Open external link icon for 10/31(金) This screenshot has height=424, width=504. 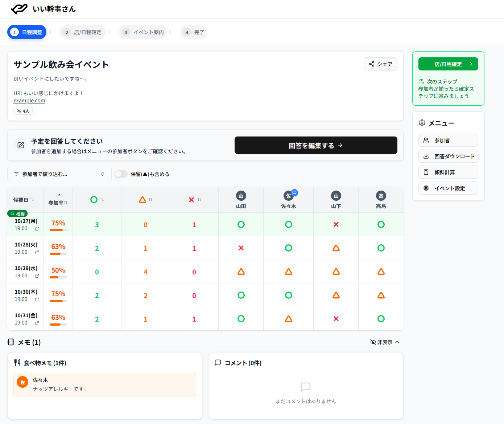click(x=37, y=323)
